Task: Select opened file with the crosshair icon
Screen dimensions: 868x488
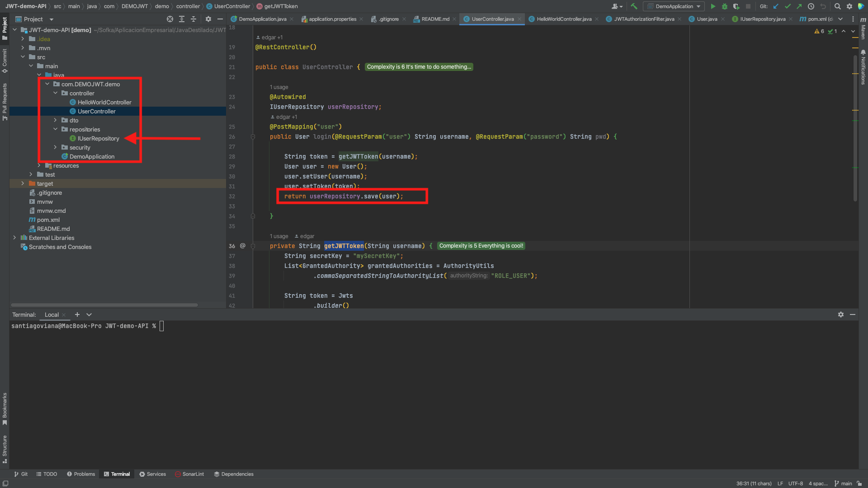Action: tap(170, 19)
